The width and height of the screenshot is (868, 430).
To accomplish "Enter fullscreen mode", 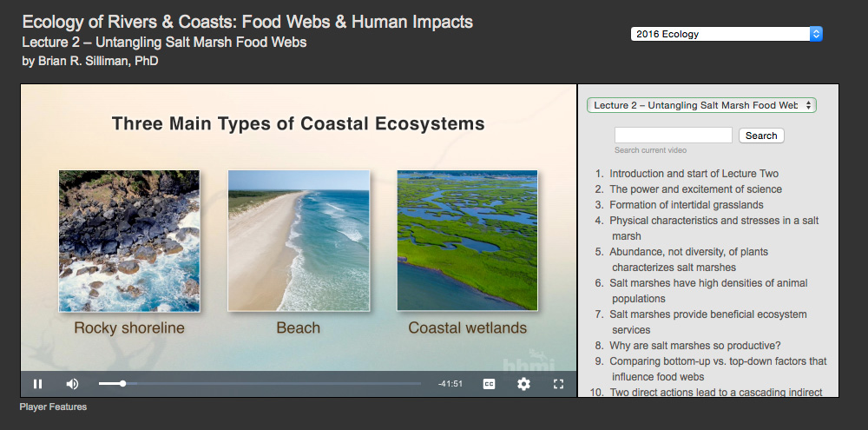I will pos(558,384).
